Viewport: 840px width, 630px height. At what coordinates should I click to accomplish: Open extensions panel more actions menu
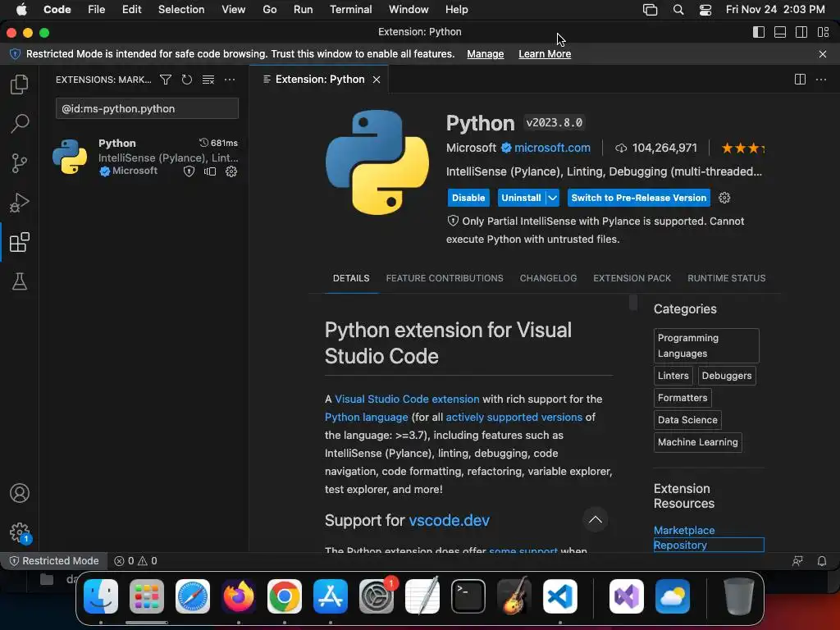(230, 80)
